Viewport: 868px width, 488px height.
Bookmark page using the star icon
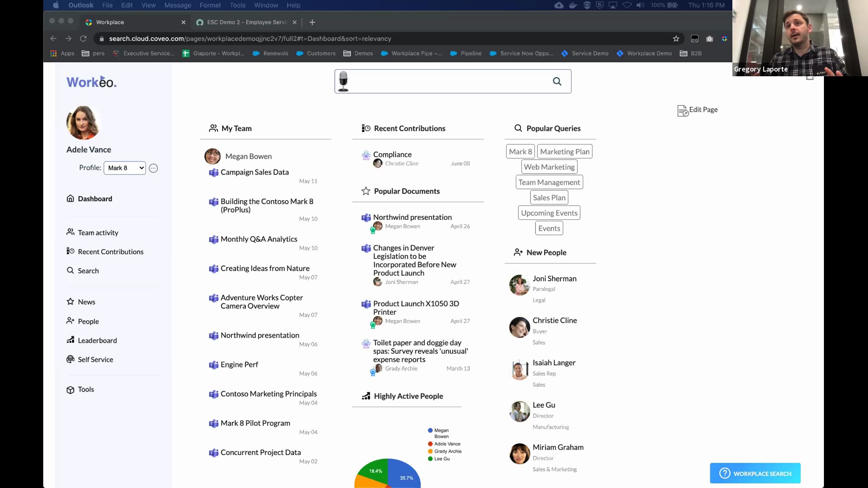[676, 39]
